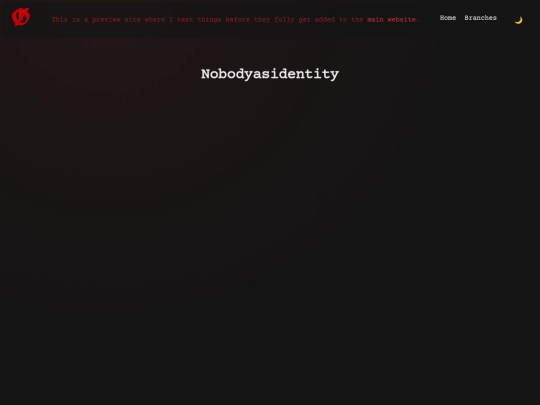Follow the 'main website' link
Image resolution: width=540 pixels, height=405 pixels.
pyautogui.click(x=391, y=20)
